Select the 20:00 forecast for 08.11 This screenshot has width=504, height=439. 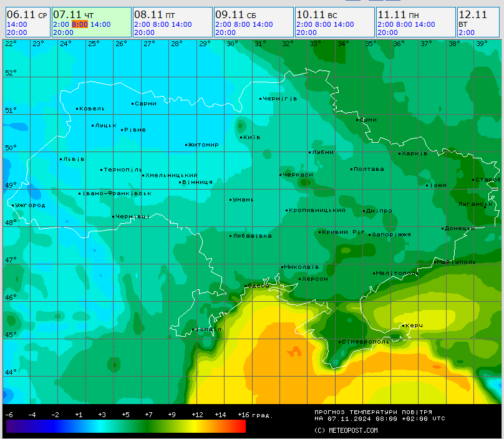pos(144,32)
